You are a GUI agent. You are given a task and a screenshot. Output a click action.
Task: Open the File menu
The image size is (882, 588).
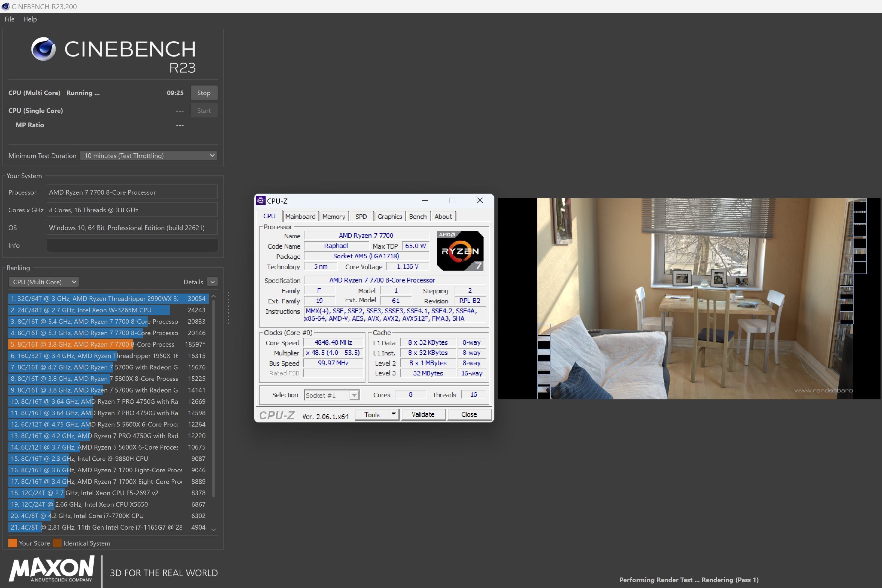point(9,19)
